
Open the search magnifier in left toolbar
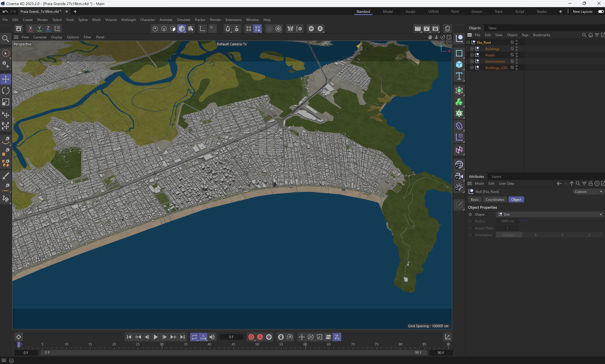[5, 39]
